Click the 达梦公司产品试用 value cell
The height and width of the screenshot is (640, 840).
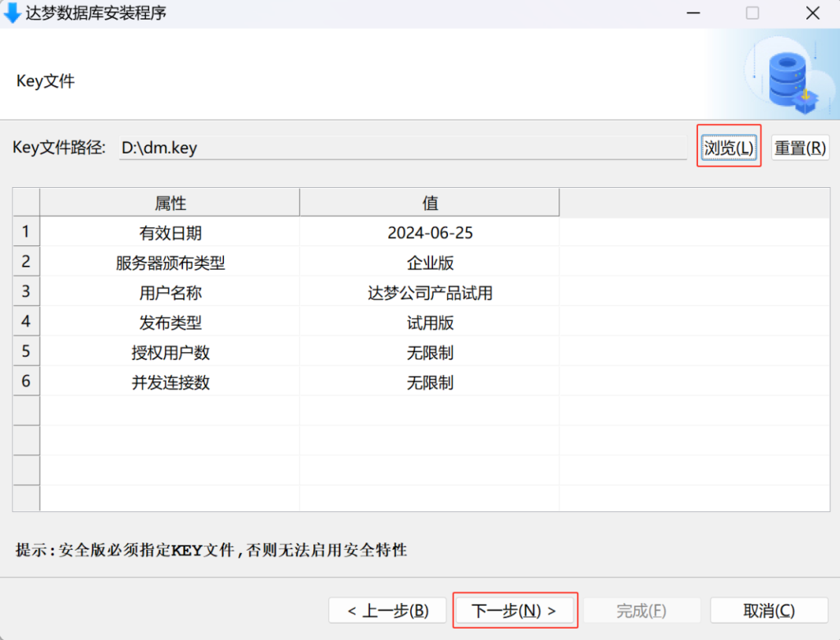tap(430, 293)
